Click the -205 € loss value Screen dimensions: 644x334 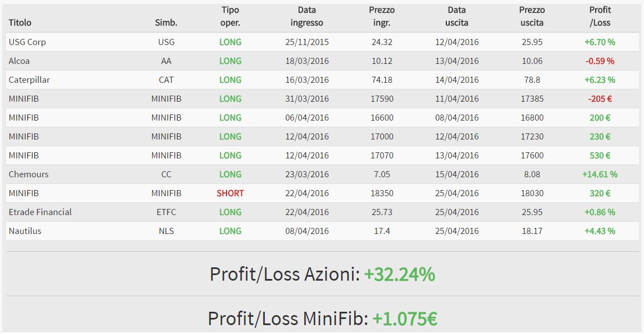click(600, 99)
